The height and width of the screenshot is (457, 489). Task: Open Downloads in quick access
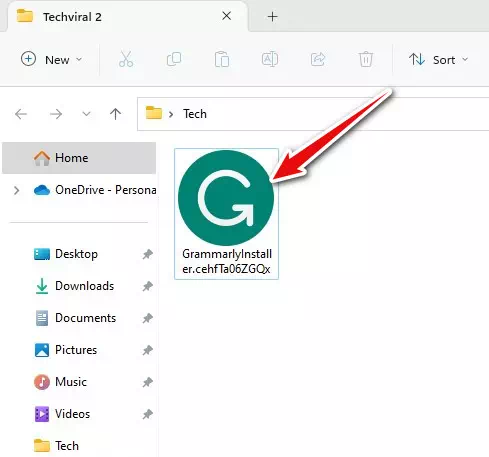pos(74,286)
